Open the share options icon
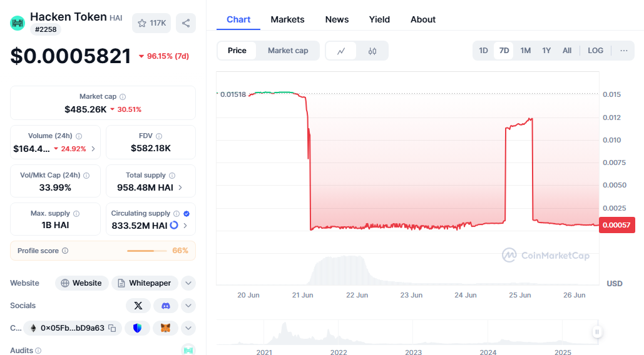 pos(186,23)
